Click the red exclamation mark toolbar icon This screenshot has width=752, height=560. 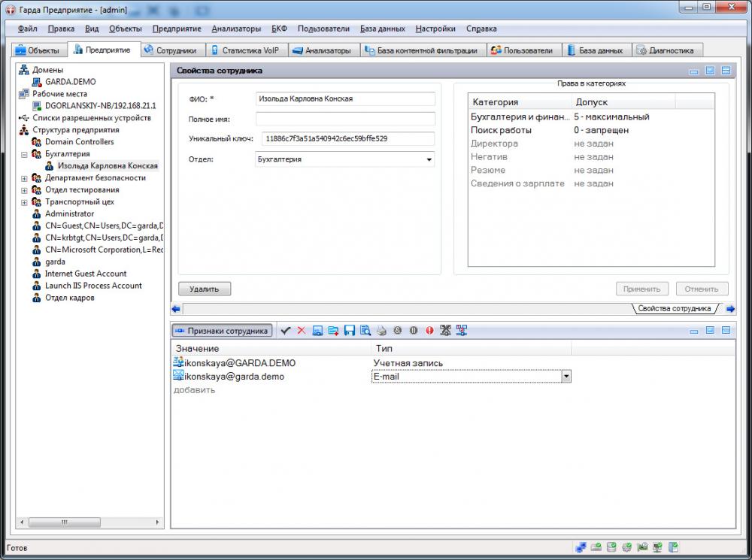(429, 330)
